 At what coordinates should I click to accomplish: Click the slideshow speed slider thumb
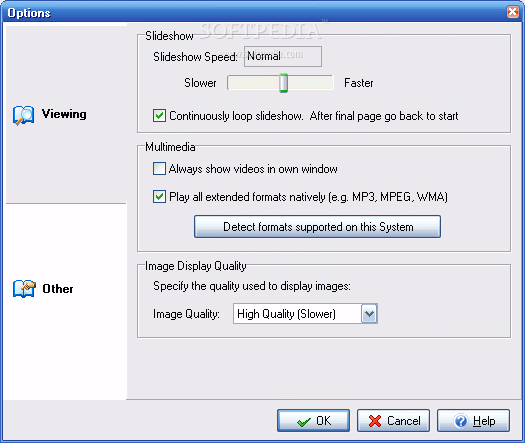pyautogui.click(x=283, y=83)
